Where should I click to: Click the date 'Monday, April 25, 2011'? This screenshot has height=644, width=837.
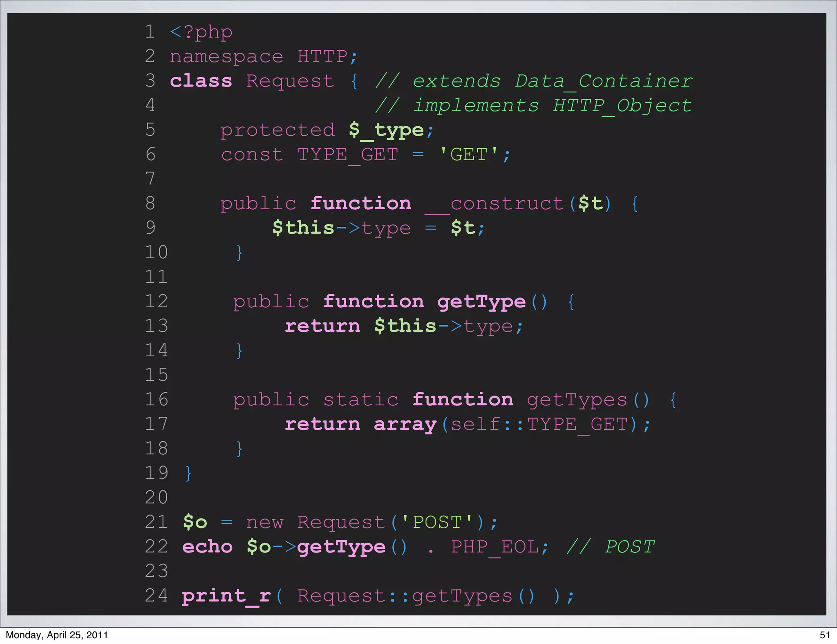point(57,635)
